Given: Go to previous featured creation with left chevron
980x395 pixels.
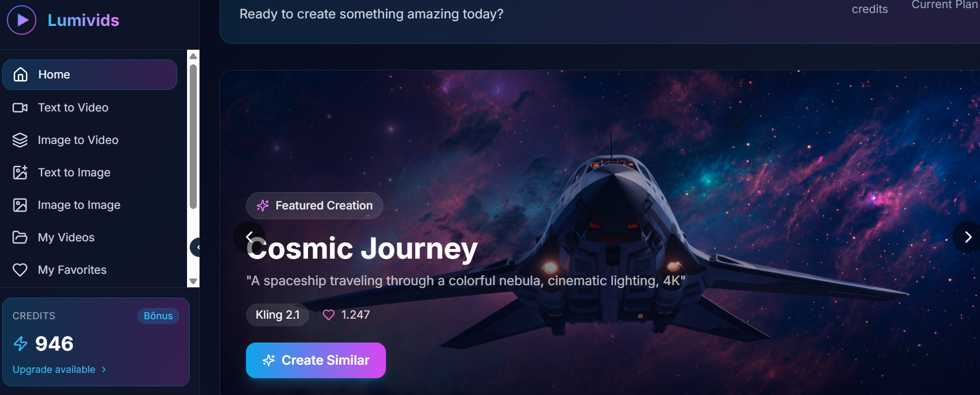Looking at the screenshot, I should coord(249,237).
